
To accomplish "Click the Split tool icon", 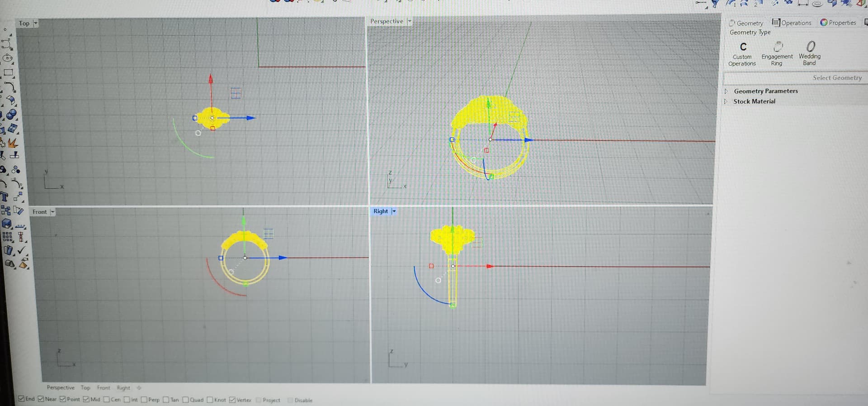I will 14,155.
